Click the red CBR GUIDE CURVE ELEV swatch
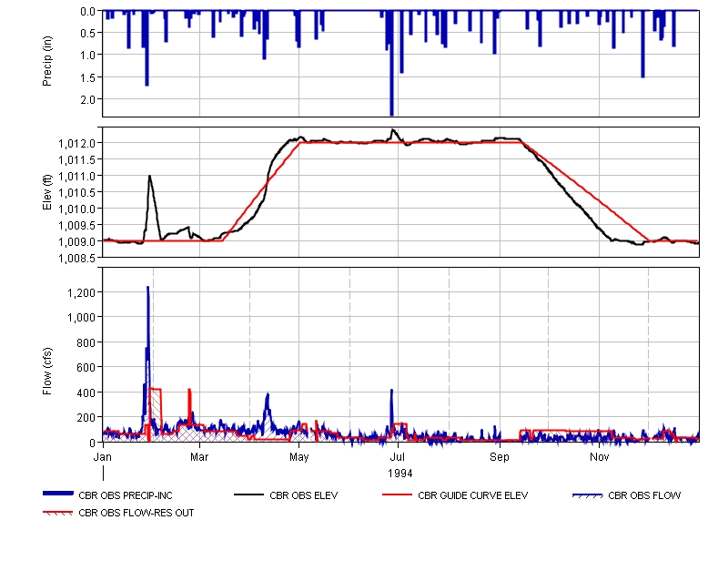 click(397, 495)
